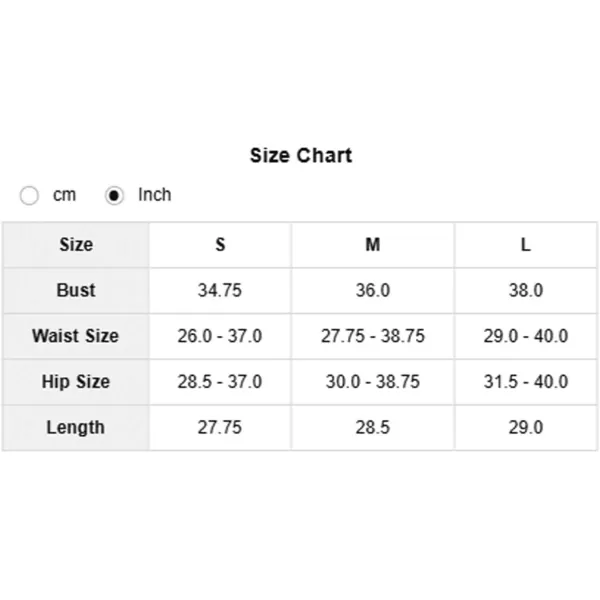Click the 34.75 bust value cell
Image resolution: width=600 pixels, height=600 pixels.
[220, 290]
